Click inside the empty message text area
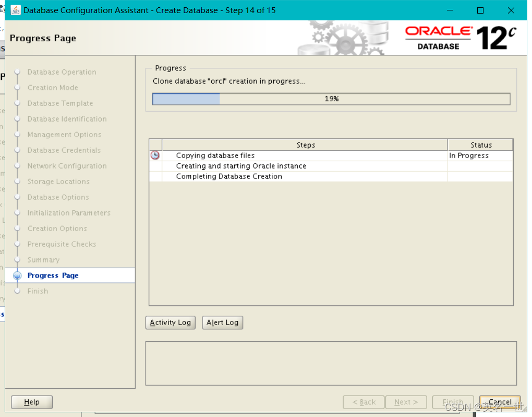Image resolution: width=532 pixels, height=417 pixels. coord(331,363)
